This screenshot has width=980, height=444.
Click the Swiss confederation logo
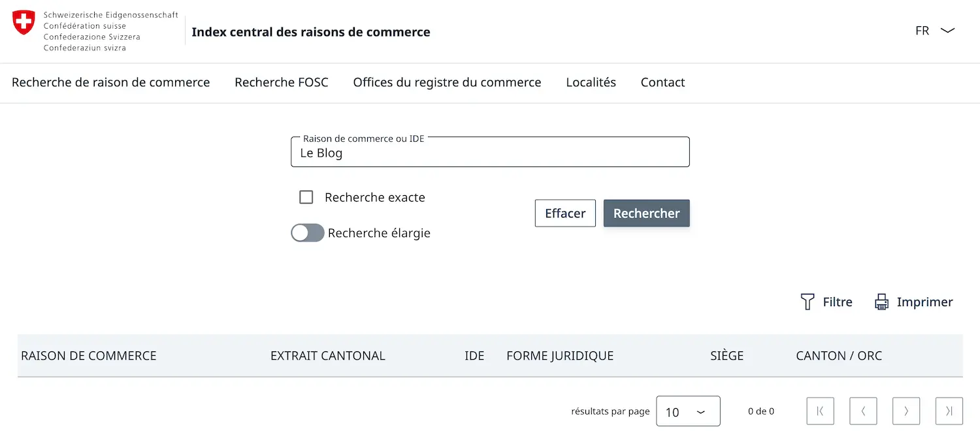(x=23, y=22)
